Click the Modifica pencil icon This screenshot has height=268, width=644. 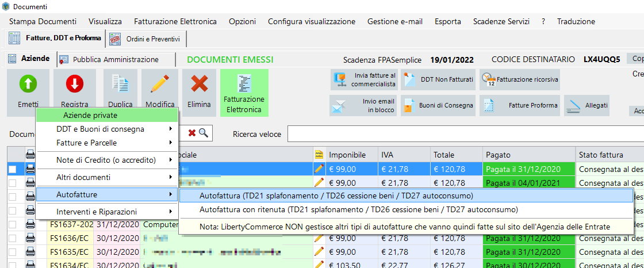(159, 84)
